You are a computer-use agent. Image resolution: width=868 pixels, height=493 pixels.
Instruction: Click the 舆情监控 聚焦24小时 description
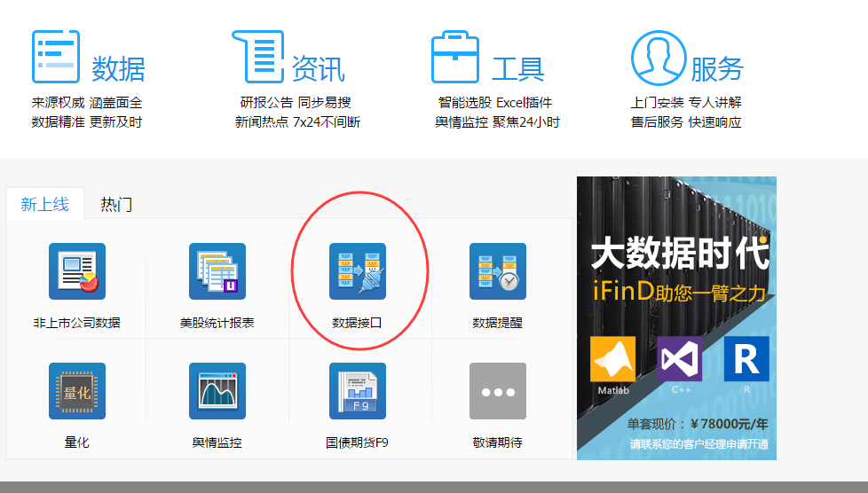(x=497, y=121)
